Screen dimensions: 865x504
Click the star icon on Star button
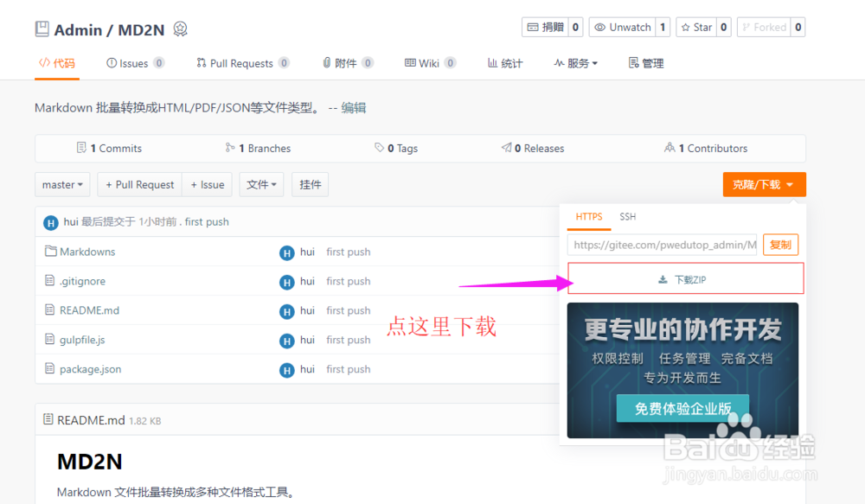pyautogui.click(x=685, y=27)
